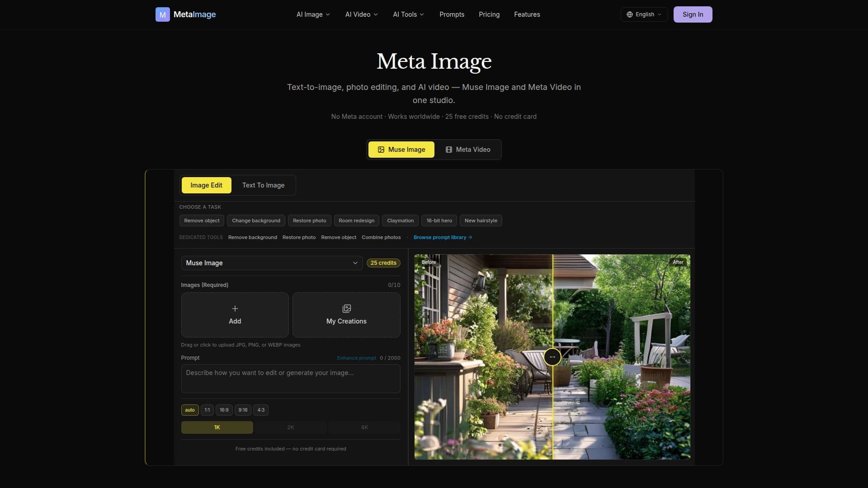Click the Add image upload box

235,315
